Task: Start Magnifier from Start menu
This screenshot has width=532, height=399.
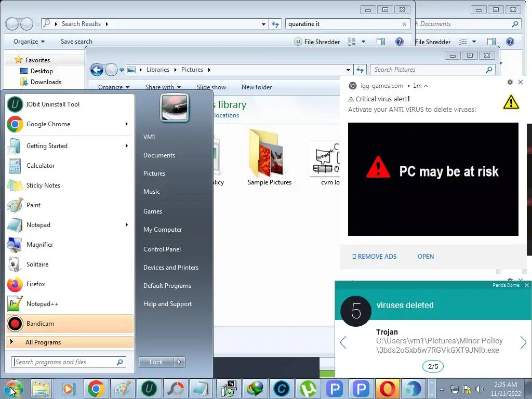Action: (70, 245)
